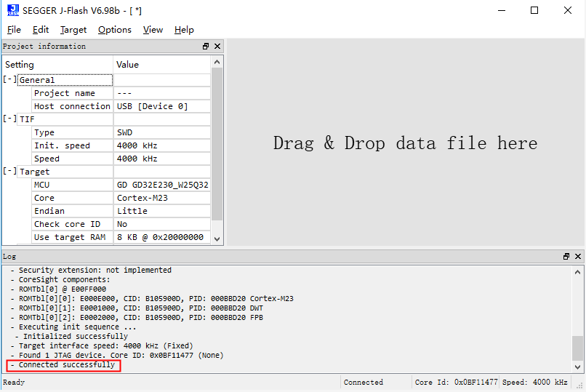Click the Initialized successfully log line

click(x=71, y=336)
